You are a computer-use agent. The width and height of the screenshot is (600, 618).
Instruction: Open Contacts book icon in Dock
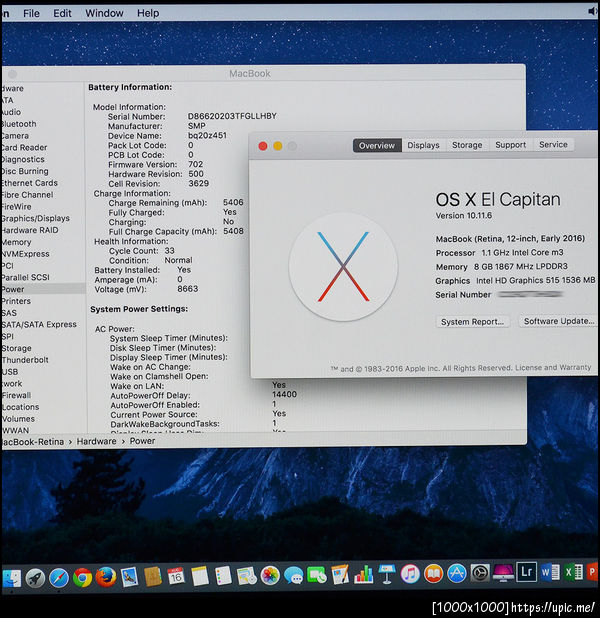(153, 577)
